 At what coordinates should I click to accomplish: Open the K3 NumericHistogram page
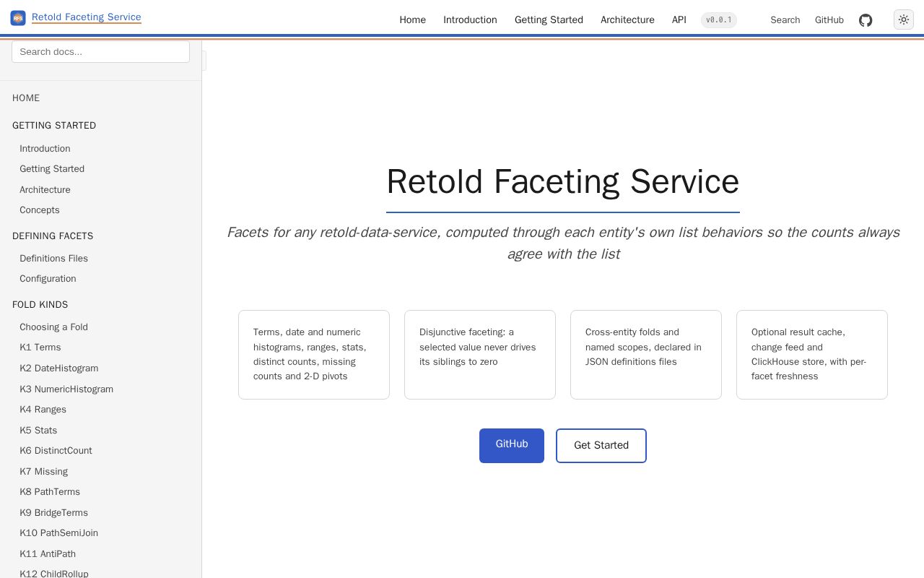(x=66, y=389)
